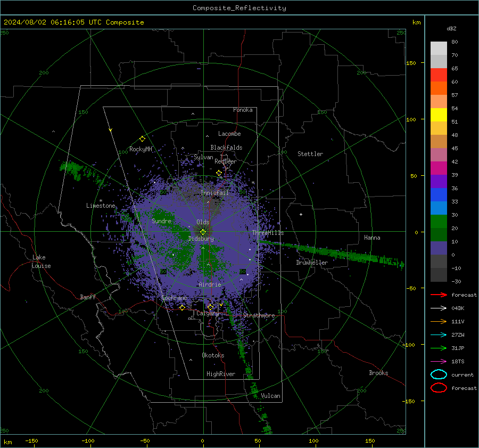Select the 36–39 dBZ violet swatch
This screenshot has width=479, height=448.
click(439, 181)
